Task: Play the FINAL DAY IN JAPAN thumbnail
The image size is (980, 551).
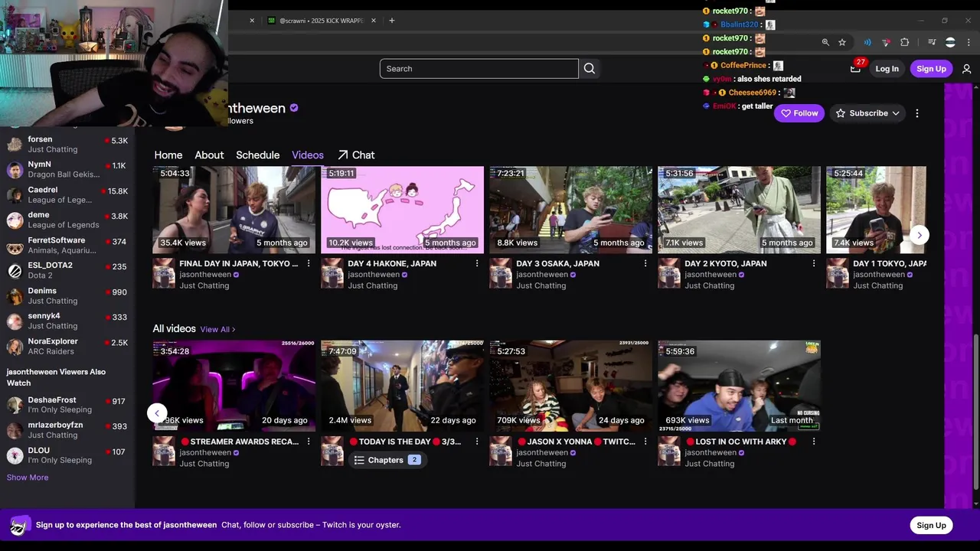Action: click(x=234, y=210)
